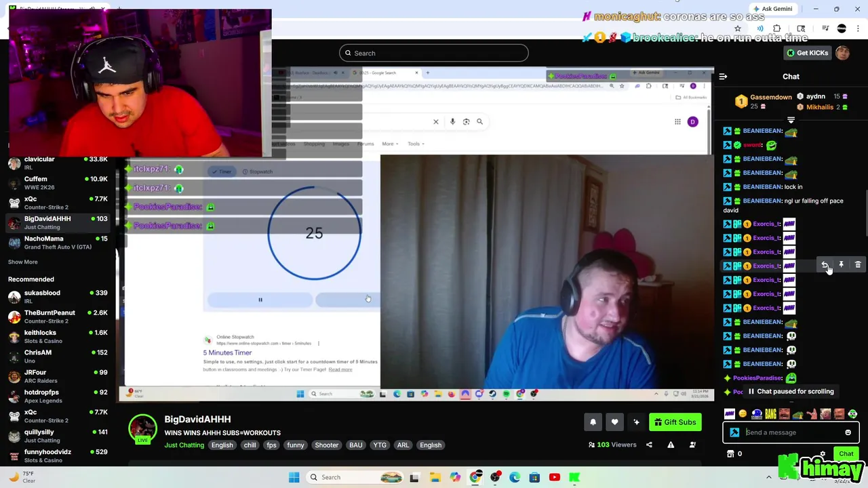The height and width of the screenshot is (488, 868).
Task: Open sukasblood recommended channel
Action: (58, 297)
